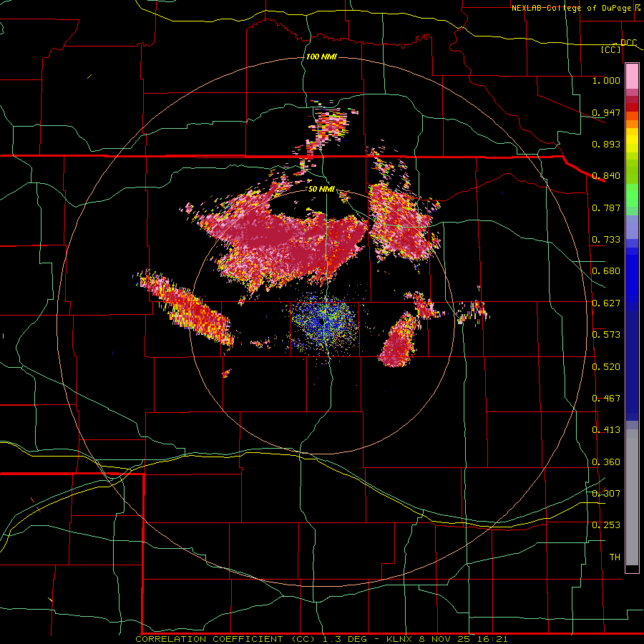
Task: Click the 0.733 scale value
Action: pyautogui.click(x=606, y=240)
